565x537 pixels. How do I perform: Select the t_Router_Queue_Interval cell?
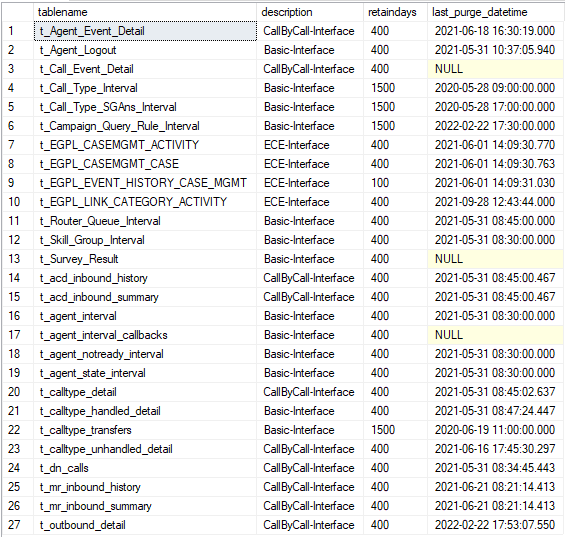[x=145, y=221]
